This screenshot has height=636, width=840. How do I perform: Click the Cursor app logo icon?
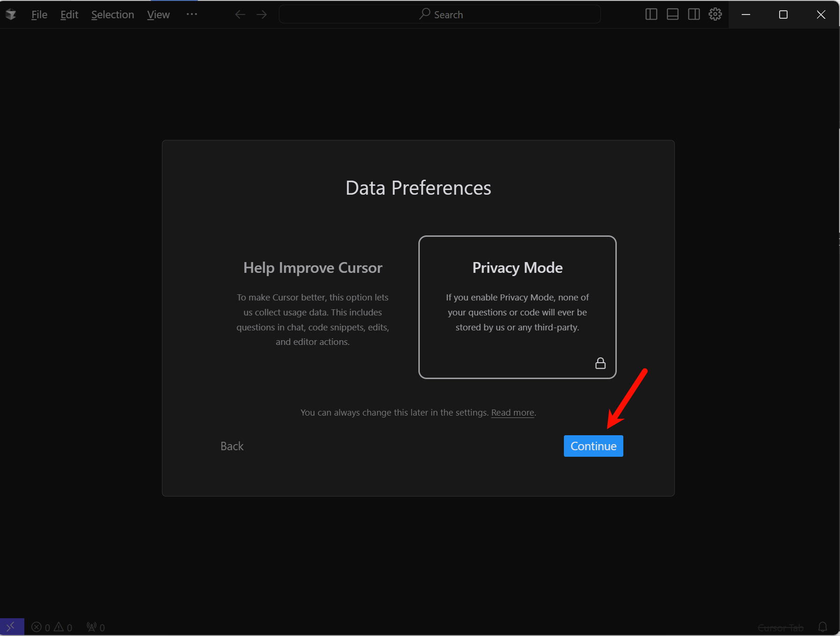[11, 15]
